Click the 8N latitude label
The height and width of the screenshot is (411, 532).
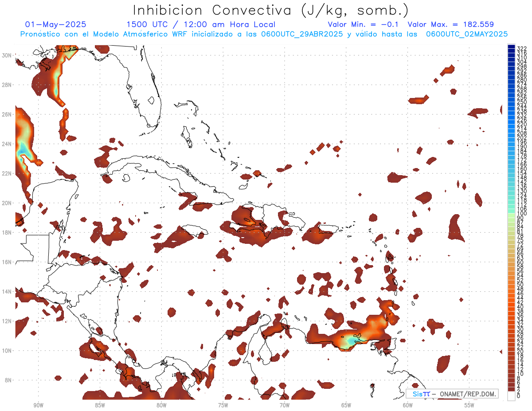point(8,380)
